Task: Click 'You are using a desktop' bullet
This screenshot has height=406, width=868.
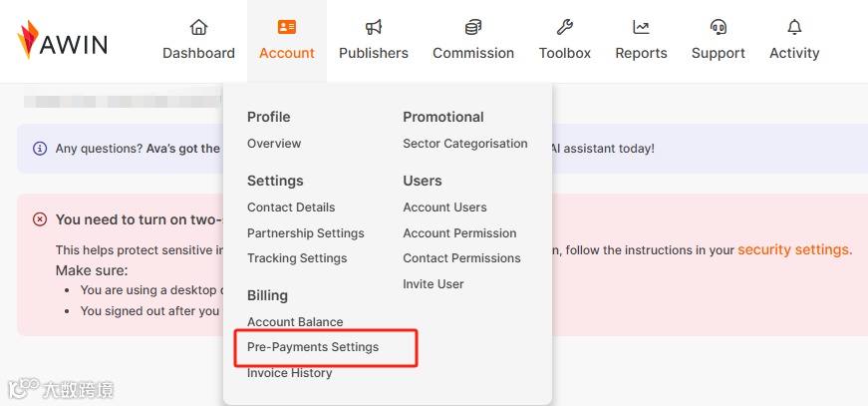Action: point(151,290)
